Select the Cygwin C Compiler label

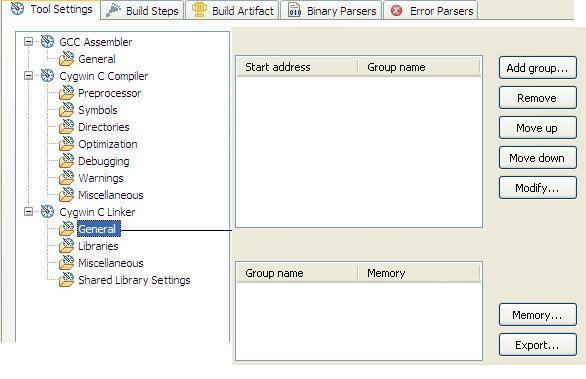[104, 76]
